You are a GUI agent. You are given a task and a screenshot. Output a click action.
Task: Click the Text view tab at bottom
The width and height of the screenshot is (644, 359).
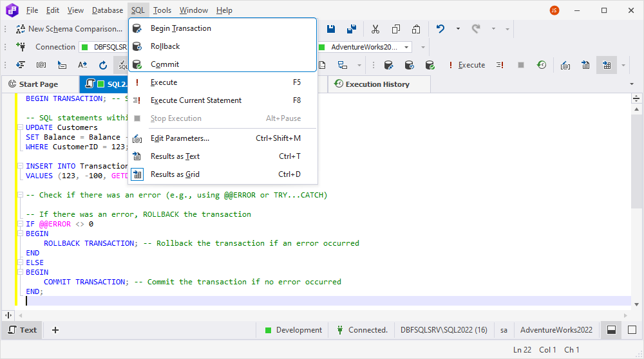point(23,330)
